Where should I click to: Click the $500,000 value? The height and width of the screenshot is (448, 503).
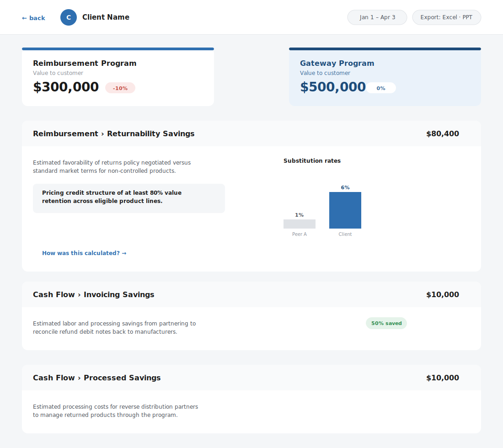[x=332, y=87]
